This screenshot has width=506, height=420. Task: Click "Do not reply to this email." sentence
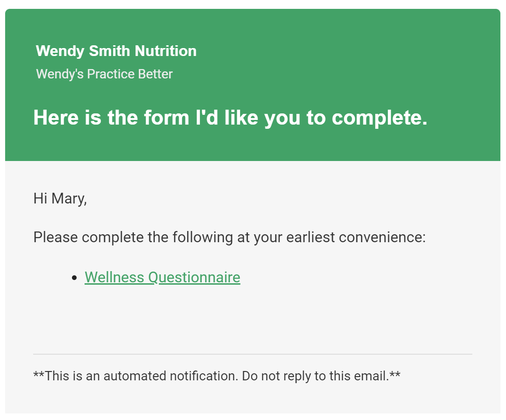pyautogui.click(x=315, y=376)
